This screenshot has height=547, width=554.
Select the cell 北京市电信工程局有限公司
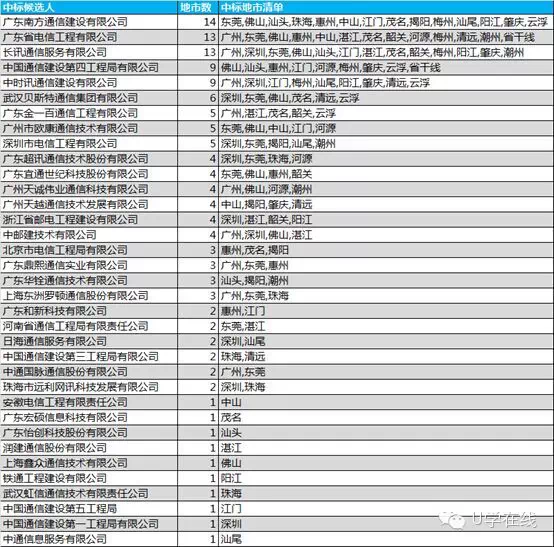89,250
